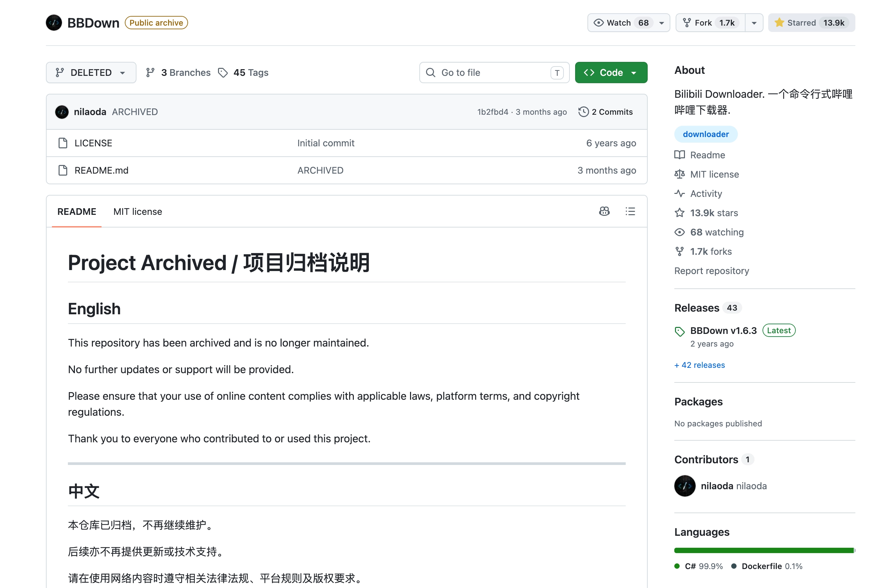Open the README.md file
This screenshot has width=876, height=588.
(101, 170)
